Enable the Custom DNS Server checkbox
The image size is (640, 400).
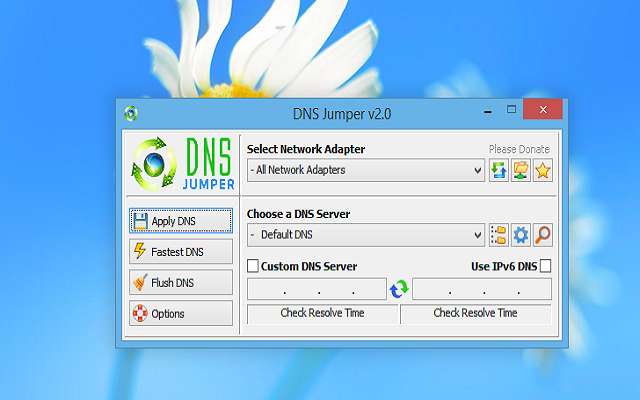(253, 266)
